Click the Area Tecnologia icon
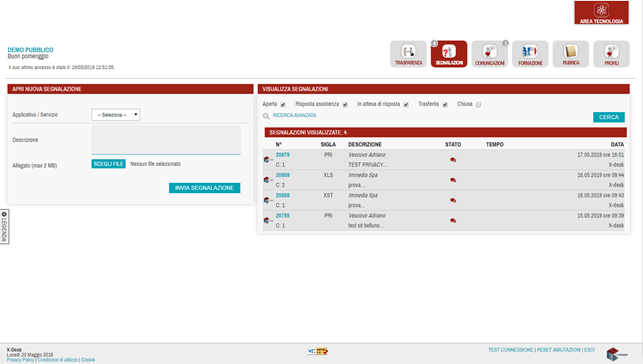Image resolution: width=643 pixels, height=364 pixels. coord(601,13)
